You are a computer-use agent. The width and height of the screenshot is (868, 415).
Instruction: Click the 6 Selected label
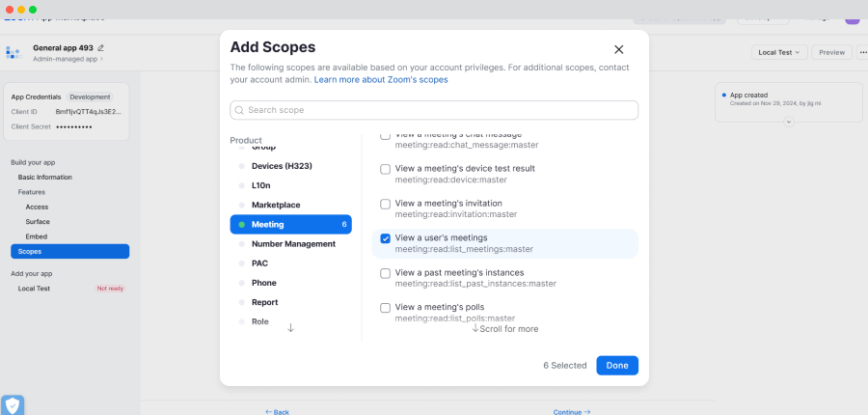[564, 366]
